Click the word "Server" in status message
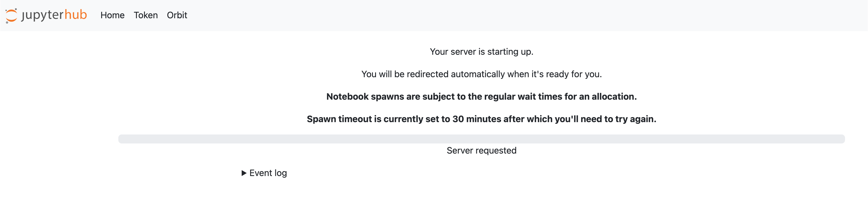Screen dimensions: 868x210 459,150
